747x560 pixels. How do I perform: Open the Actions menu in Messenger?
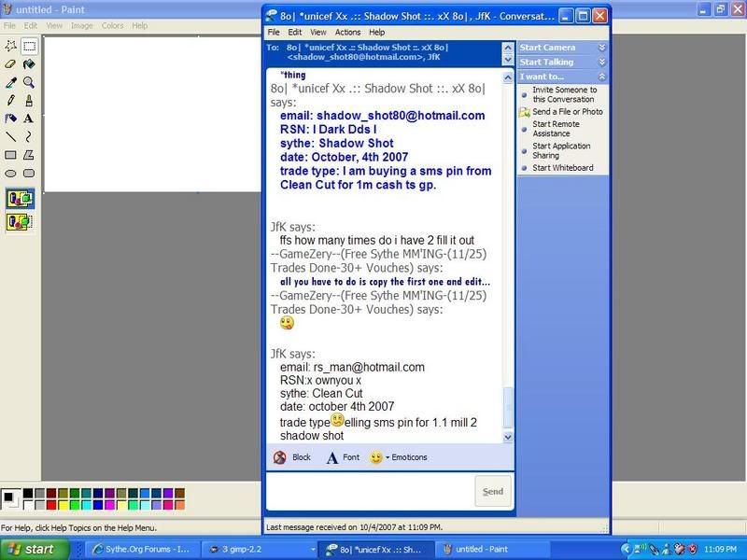[x=347, y=33]
